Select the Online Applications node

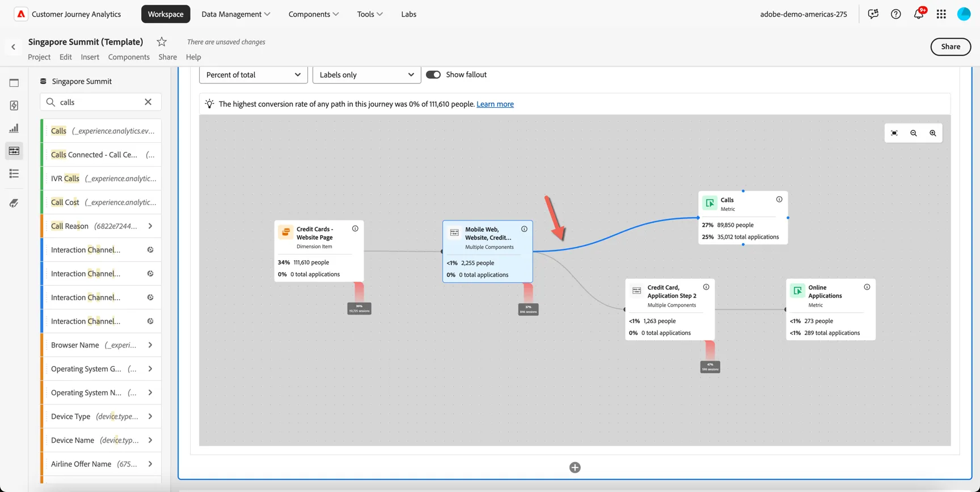tap(831, 309)
